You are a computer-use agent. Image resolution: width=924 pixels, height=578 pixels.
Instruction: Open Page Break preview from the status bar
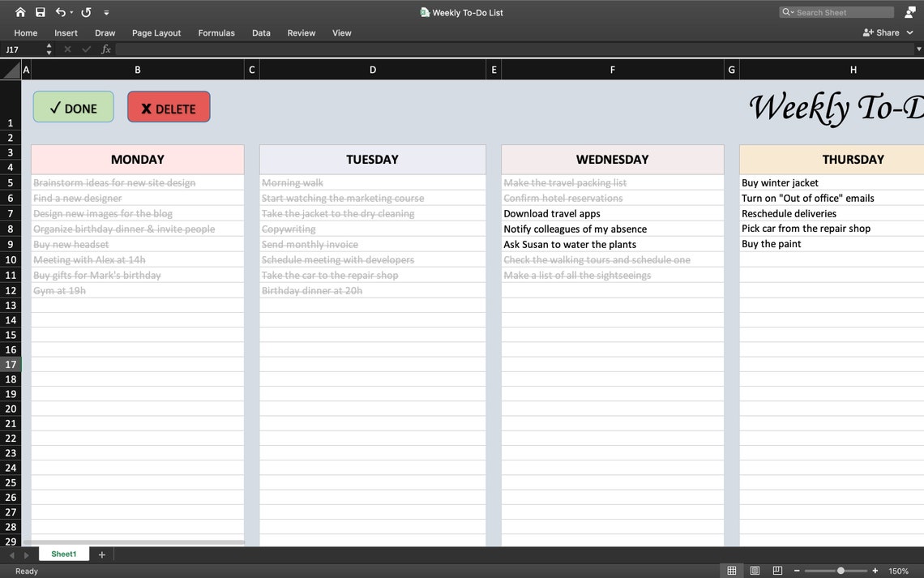click(x=776, y=570)
